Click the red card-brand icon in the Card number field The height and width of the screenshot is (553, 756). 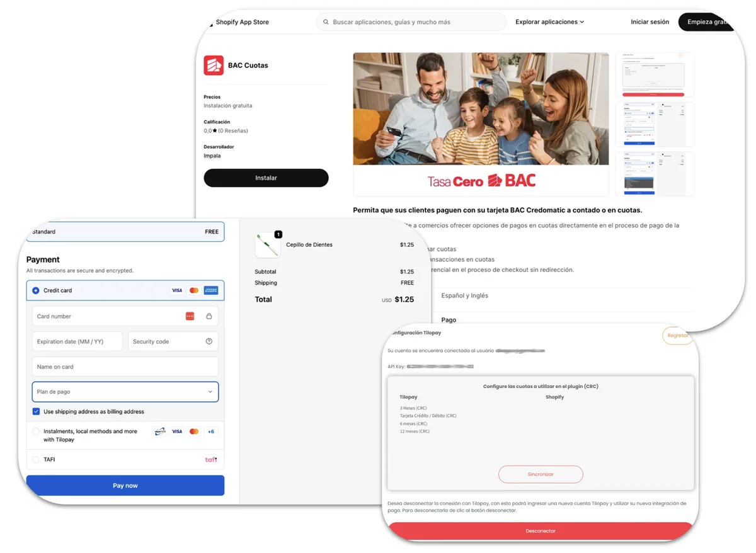190,316
